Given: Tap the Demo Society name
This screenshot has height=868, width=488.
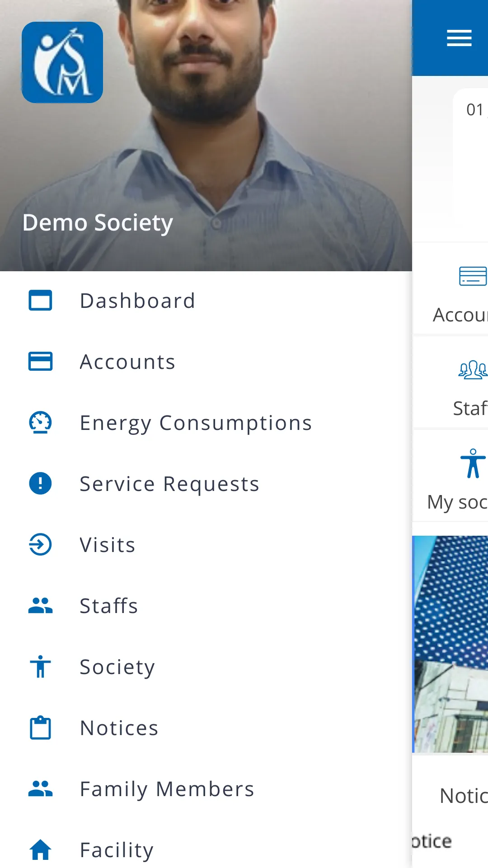Looking at the screenshot, I should pyautogui.click(x=98, y=223).
